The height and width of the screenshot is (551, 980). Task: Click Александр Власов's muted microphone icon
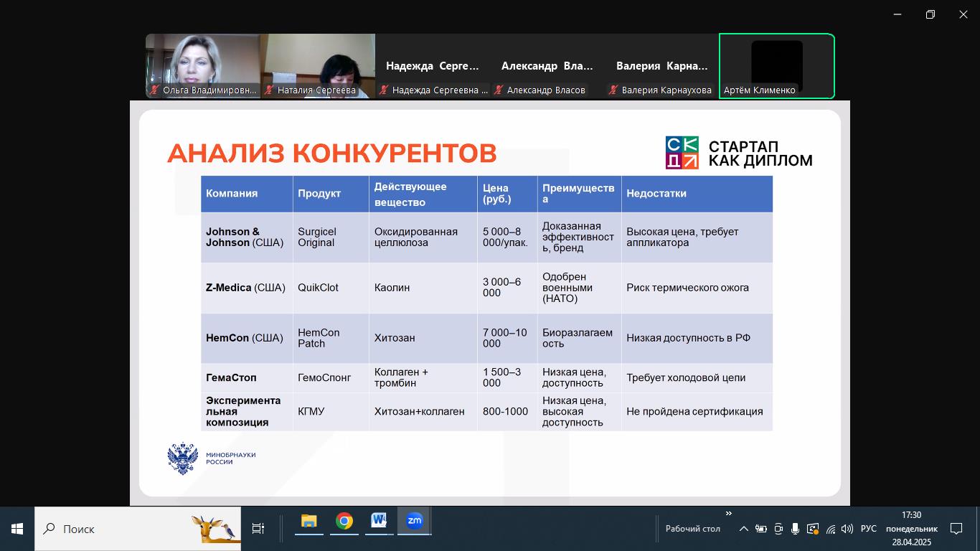click(499, 90)
